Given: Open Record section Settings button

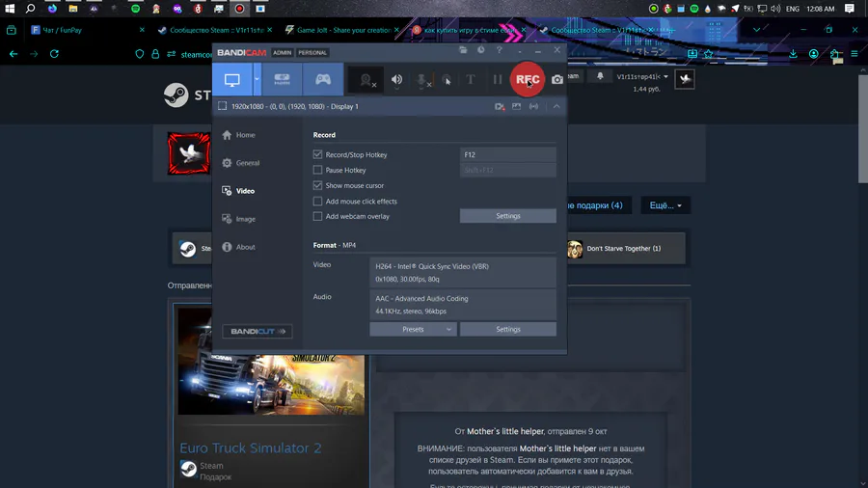Looking at the screenshot, I should pyautogui.click(x=508, y=216).
